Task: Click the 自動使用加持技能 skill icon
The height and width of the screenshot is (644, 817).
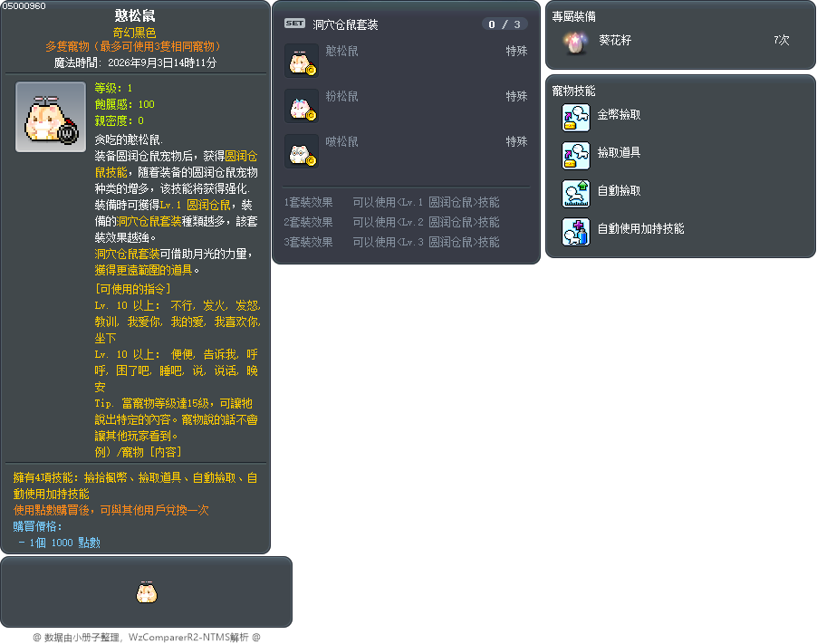Action: [x=576, y=231]
